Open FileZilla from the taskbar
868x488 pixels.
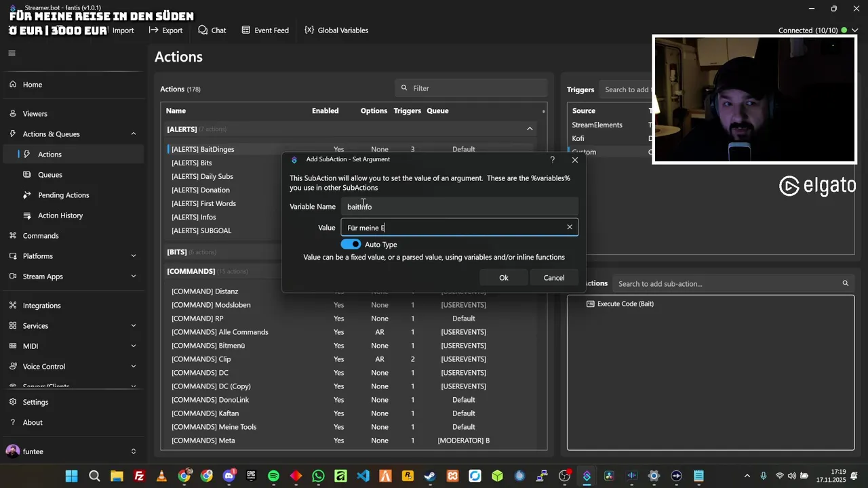click(x=139, y=476)
